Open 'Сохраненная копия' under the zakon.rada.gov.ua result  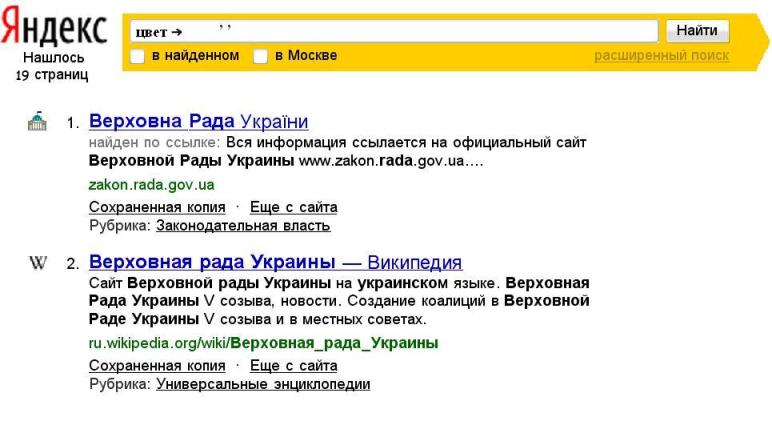click(157, 207)
